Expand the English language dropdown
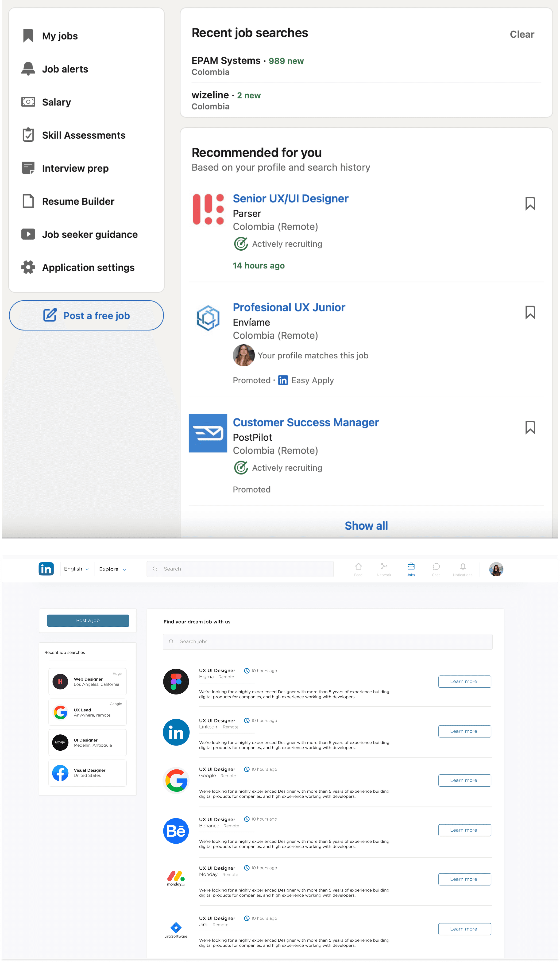The image size is (560, 962). (x=76, y=569)
